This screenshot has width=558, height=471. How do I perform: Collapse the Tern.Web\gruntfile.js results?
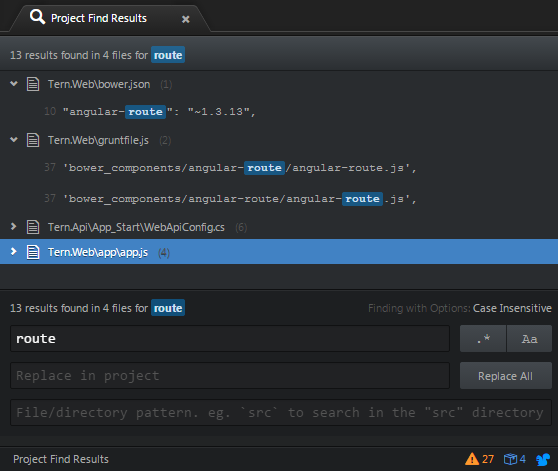coord(14,140)
